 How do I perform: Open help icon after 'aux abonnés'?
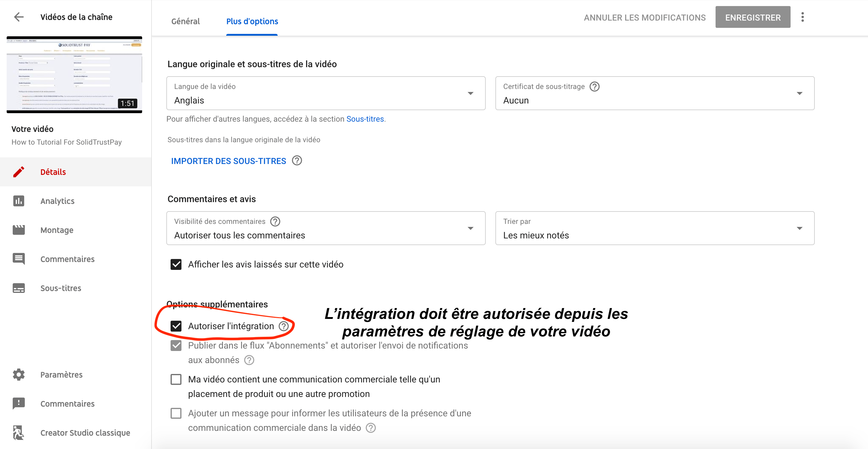(249, 360)
